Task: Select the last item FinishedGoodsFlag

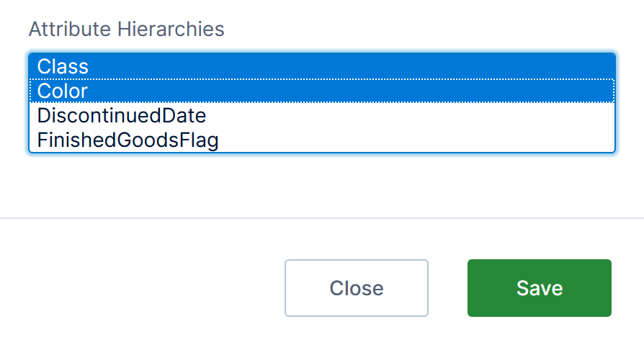Action: tap(128, 140)
